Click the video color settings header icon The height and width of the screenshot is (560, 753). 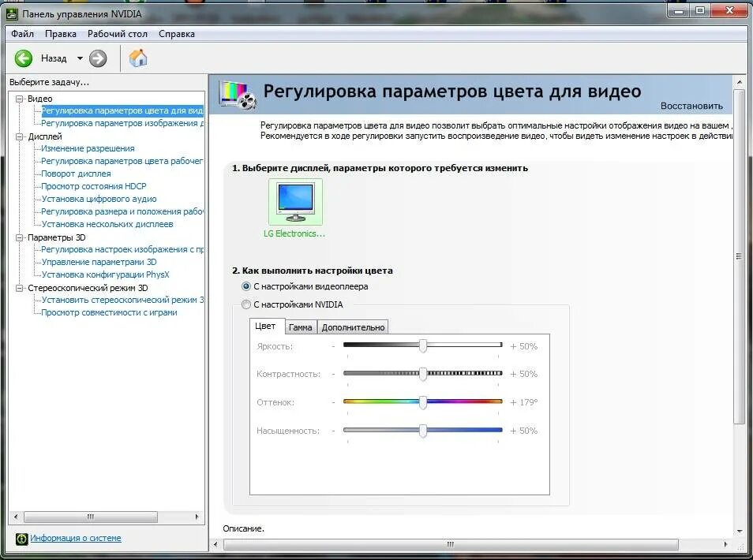click(x=238, y=95)
